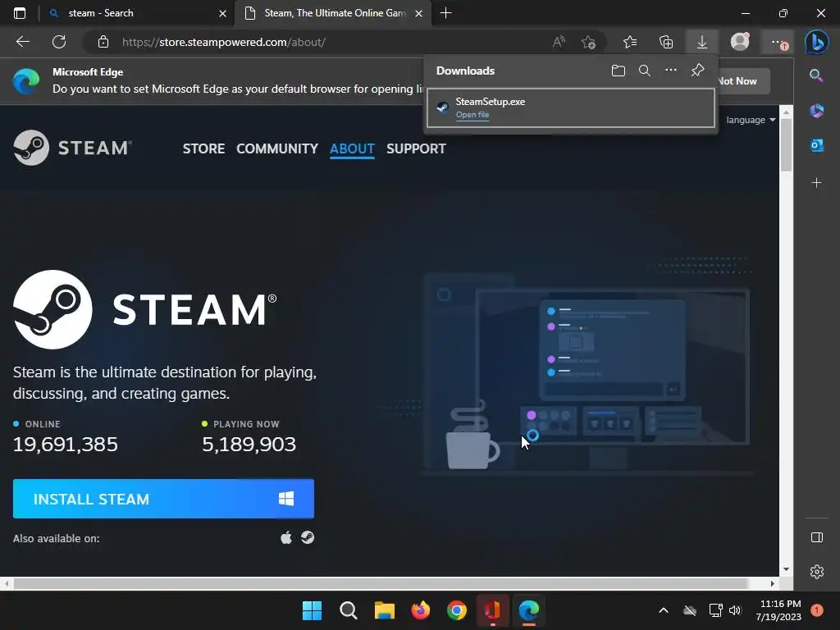The width and height of the screenshot is (840, 630).
Task: Open tab actions menu icon
Action: coord(20,13)
